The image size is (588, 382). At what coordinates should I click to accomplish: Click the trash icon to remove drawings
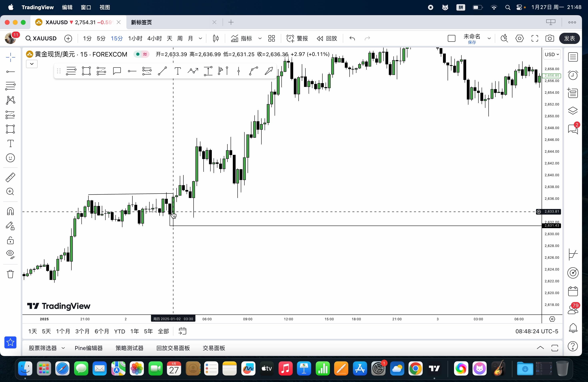(10, 274)
